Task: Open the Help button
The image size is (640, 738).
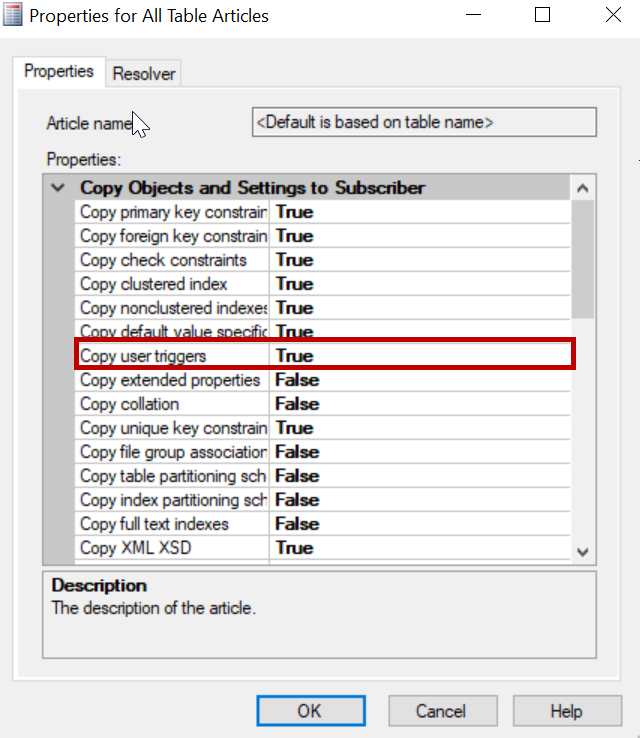Action: [x=565, y=711]
